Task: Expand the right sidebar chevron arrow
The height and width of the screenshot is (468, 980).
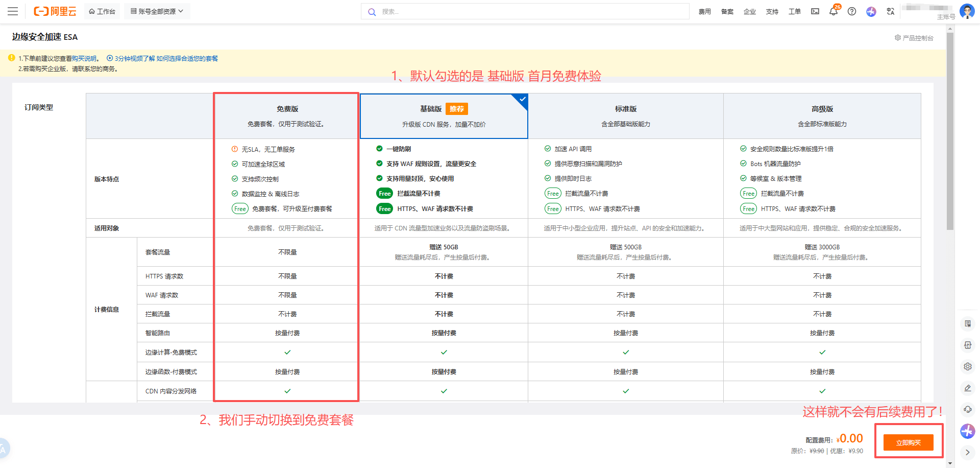Action: coord(967,452)
